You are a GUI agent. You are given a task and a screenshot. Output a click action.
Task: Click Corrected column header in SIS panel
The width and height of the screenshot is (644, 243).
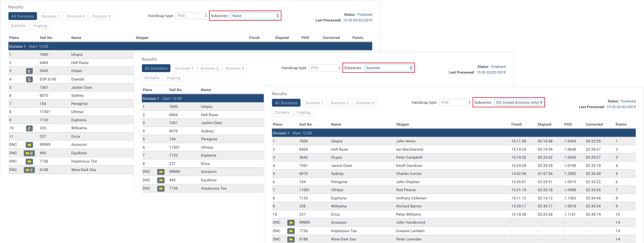[x=594, y=124]
